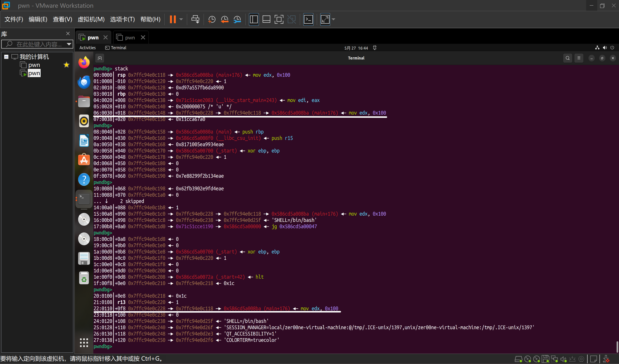Screen dimensions: 619x364
Task: Open Help from the dock
Action: click(x=84, y=180)
